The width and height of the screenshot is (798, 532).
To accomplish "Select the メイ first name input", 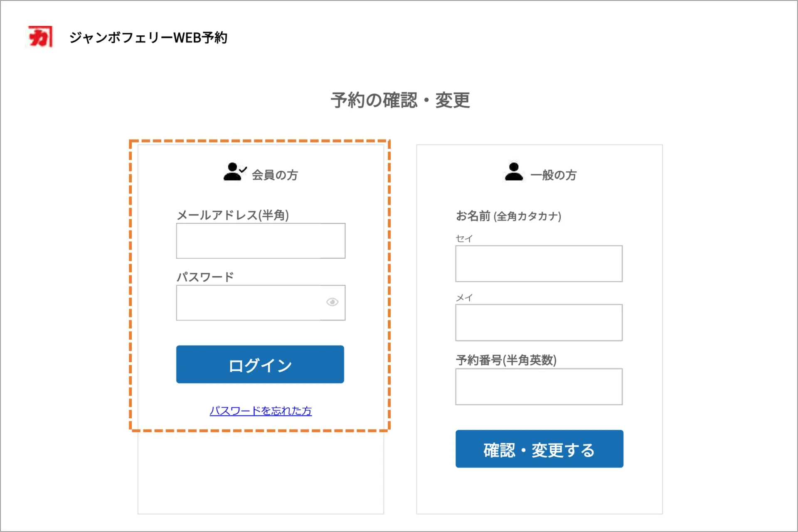I will [539, 323].
